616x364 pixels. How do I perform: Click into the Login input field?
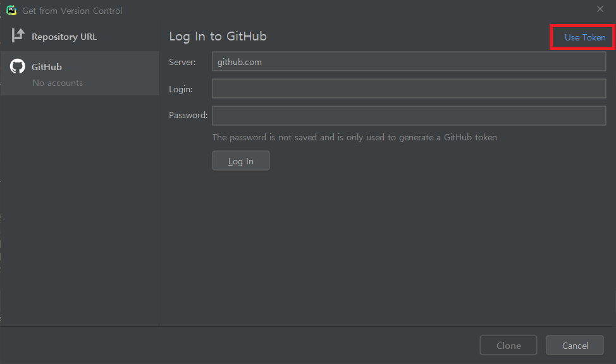[409, 88]
